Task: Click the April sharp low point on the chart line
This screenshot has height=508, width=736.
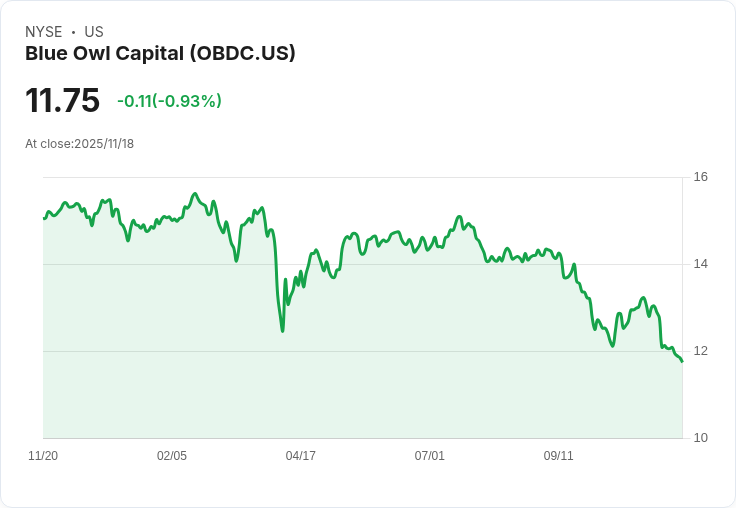Action: pyautogui.click(x=283, y=331)
